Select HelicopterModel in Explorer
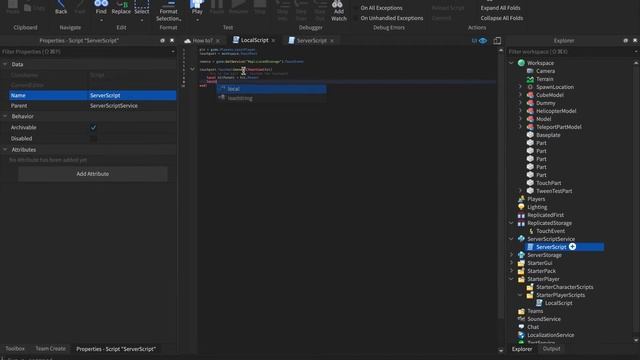The width and height of the screenshot is (640, 360). click(x=556, y=111)
